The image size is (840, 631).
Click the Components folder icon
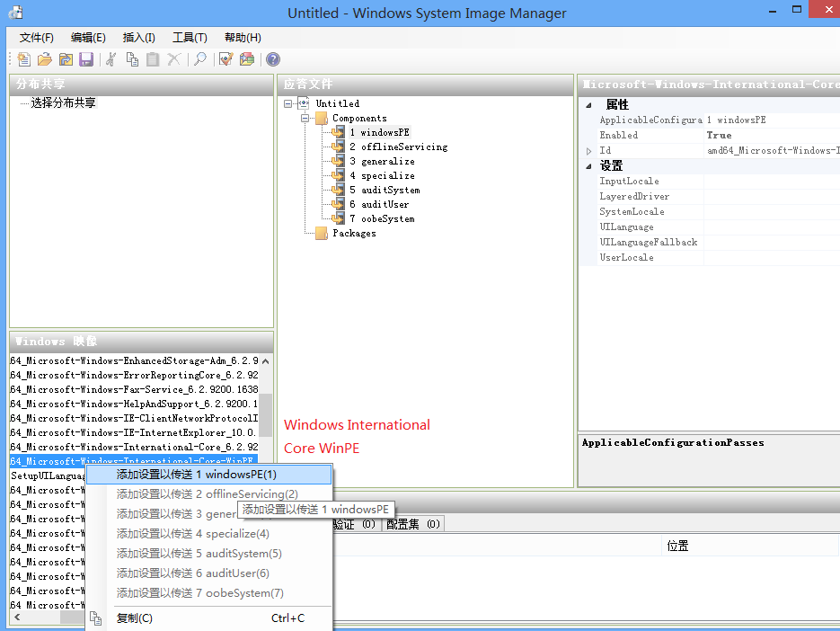pyautogui.click(x=322, y=118)
